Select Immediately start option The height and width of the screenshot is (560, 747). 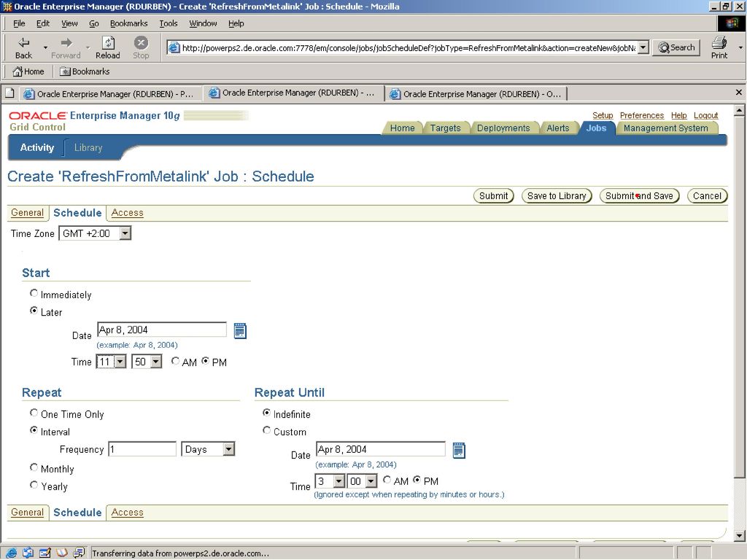tap(34, 293)
